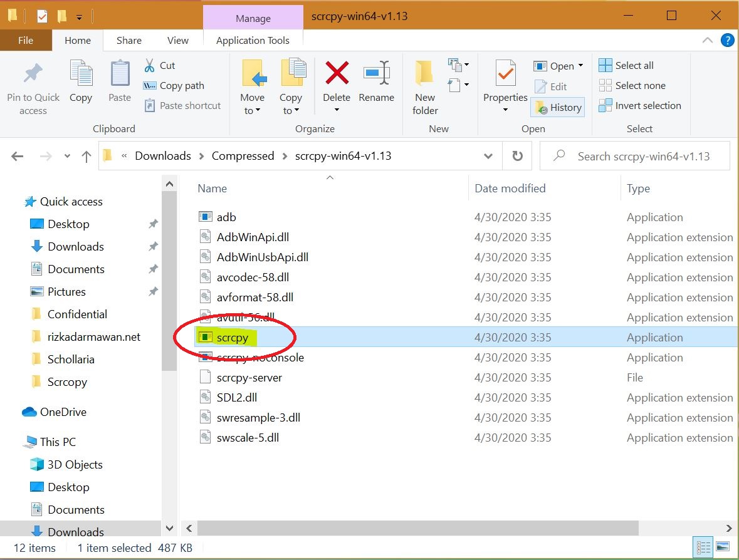Screen dimensions: 739x560
Task: Sort by the Type column header
Action: pyautogui.click(x=638, y=189)
